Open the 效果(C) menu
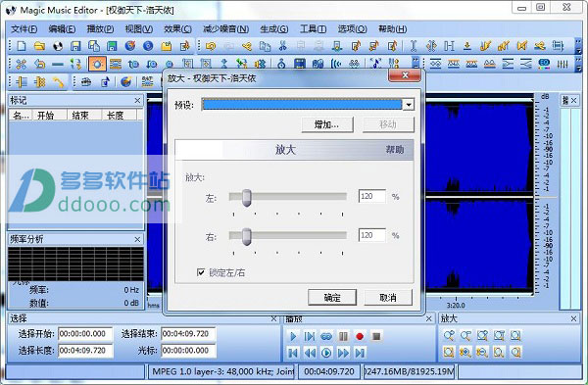This screenshot has width=588, height=385. (x=177, y=28)
